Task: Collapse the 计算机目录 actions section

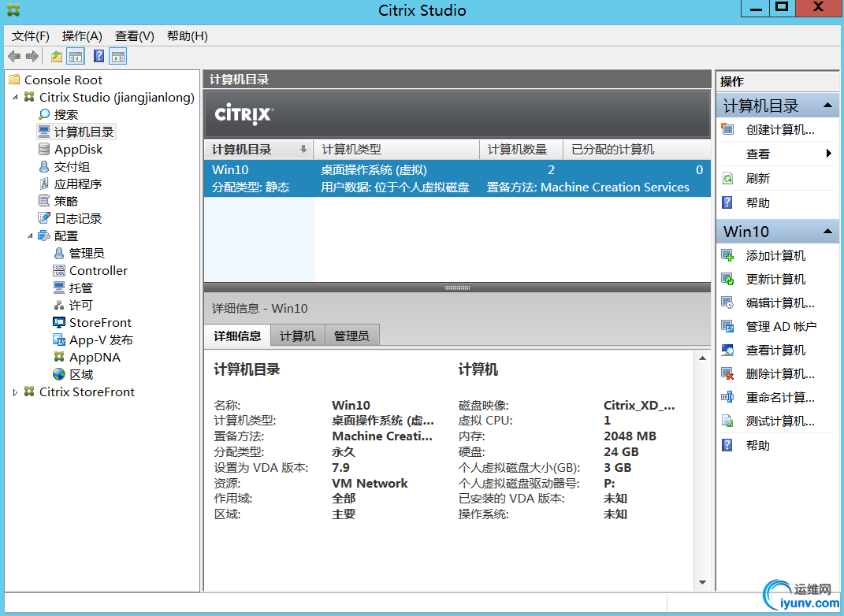Action: 828,106
